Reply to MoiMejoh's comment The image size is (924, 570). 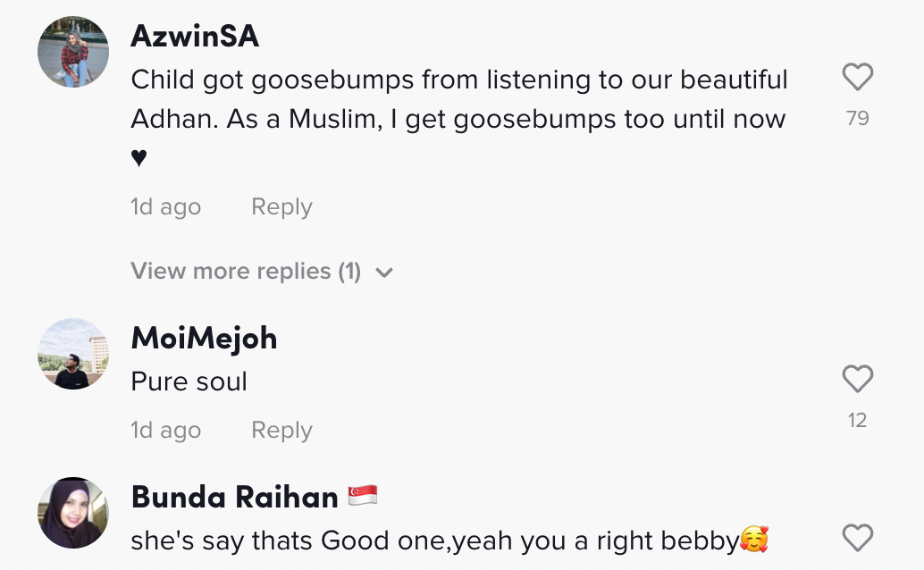pyautogui.click(x=281, y=431)
